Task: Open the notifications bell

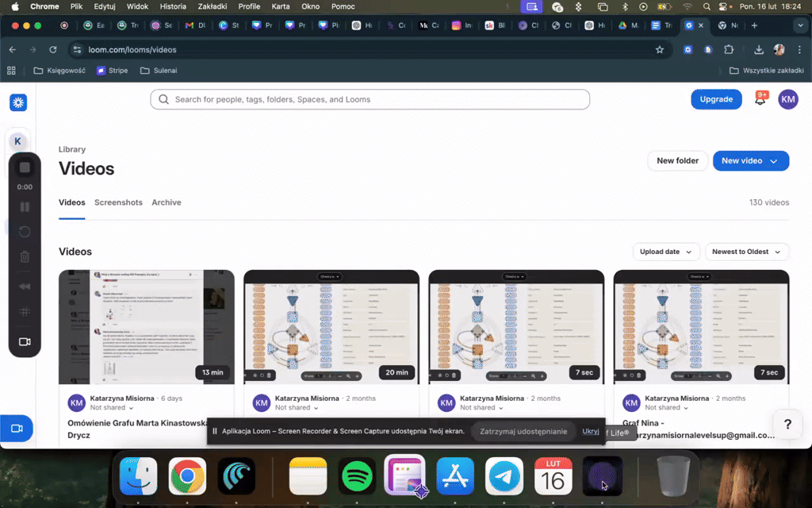Action: 760,99
